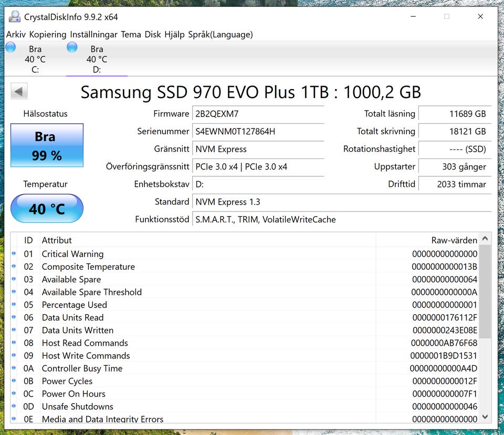Click the blue status orb for drive C:
Viewport: 504px width, 435px height.
[10, 47]
